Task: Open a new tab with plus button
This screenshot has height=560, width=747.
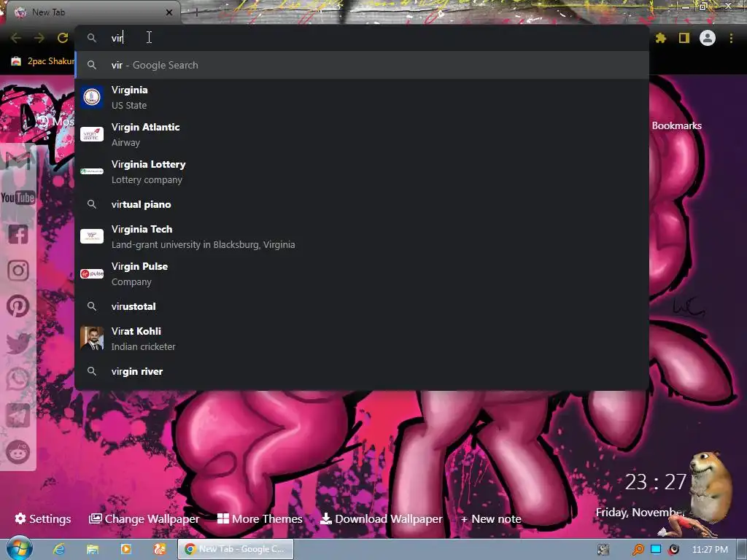Action: pos(196,12)
